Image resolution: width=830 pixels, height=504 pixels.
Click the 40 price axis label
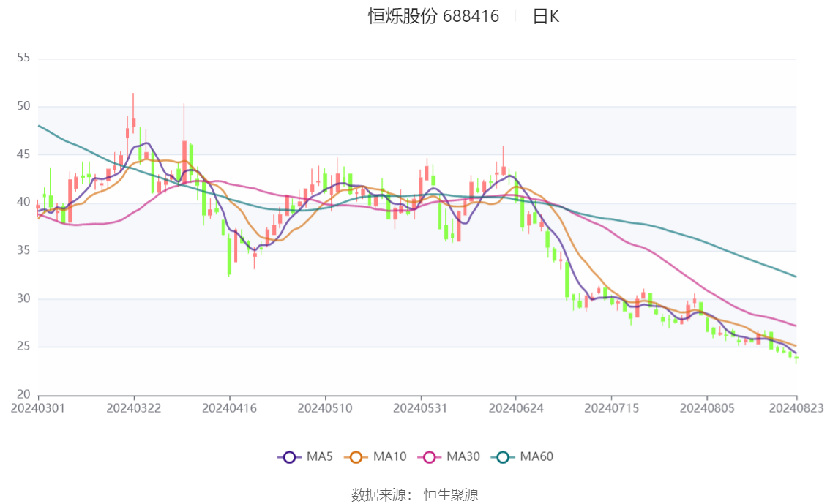[x=23, y=202]
